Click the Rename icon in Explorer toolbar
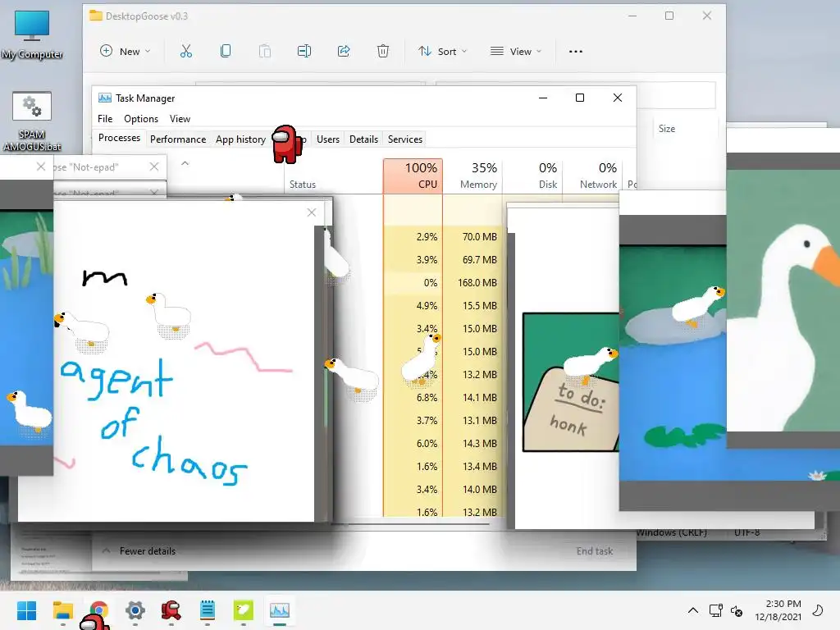The height and width of the screenshot is (630, 840). click(x=304, y=51)
